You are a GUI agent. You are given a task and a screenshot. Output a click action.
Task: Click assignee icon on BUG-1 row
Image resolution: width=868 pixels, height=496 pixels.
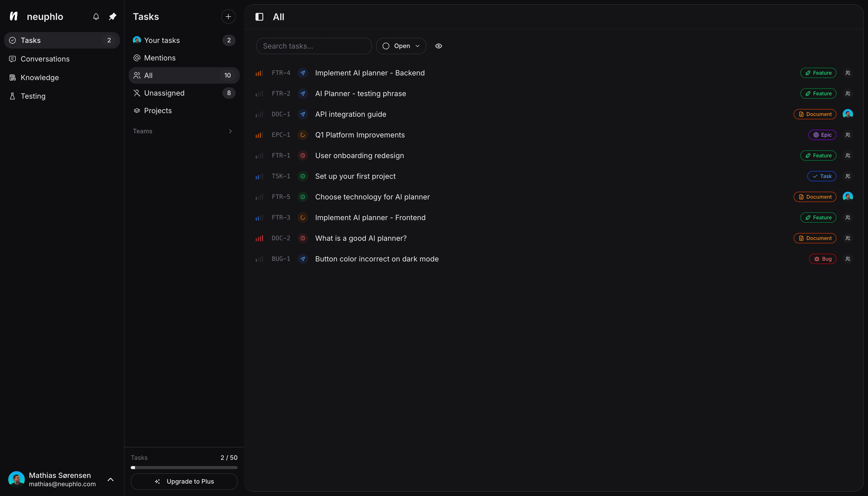coord(848,259)
